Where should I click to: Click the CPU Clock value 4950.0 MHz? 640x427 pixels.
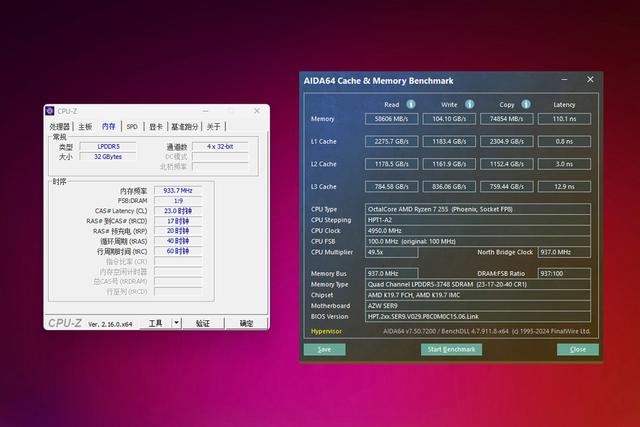tap(478, 231)
